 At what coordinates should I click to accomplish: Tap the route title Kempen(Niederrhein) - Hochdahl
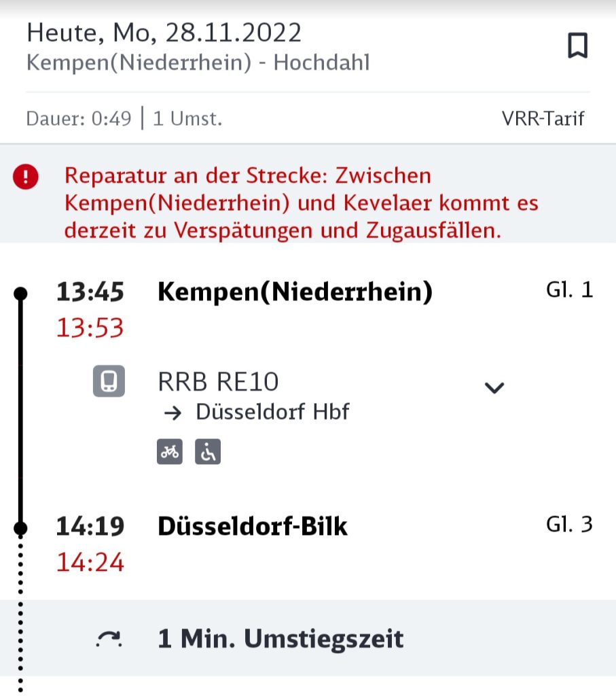tap(198, 63)
